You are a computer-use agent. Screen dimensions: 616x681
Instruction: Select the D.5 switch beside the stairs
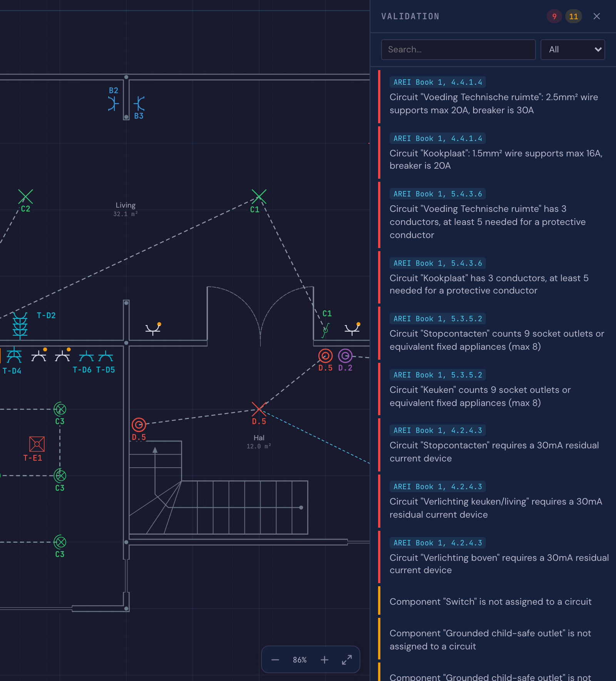click(139, 425)
